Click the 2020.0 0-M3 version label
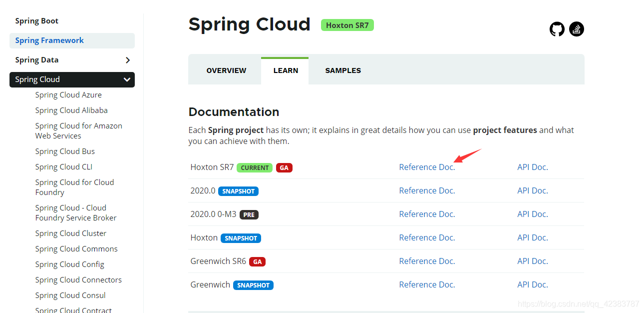Screen dimensions: 644x313 click(213, 214)
